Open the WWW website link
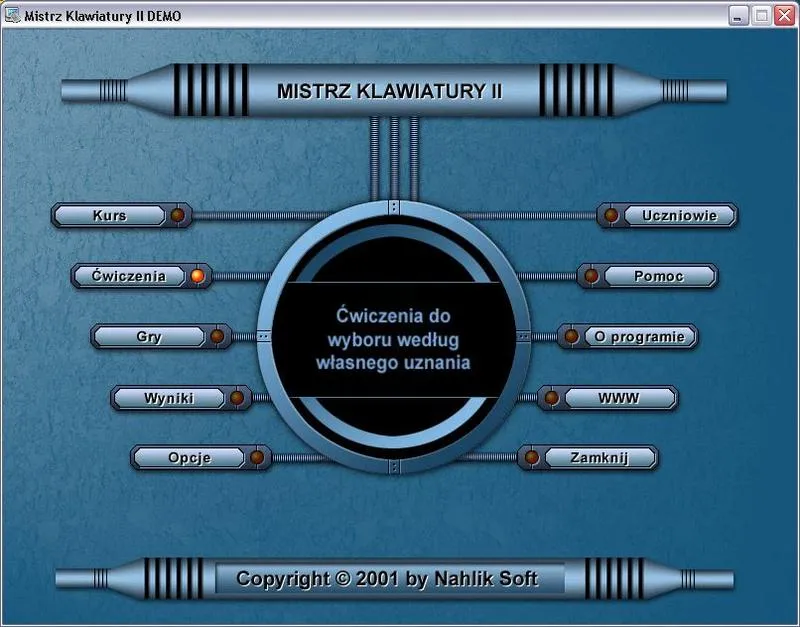800x627 pixels. pyautogui.click(x=619, y=398)
